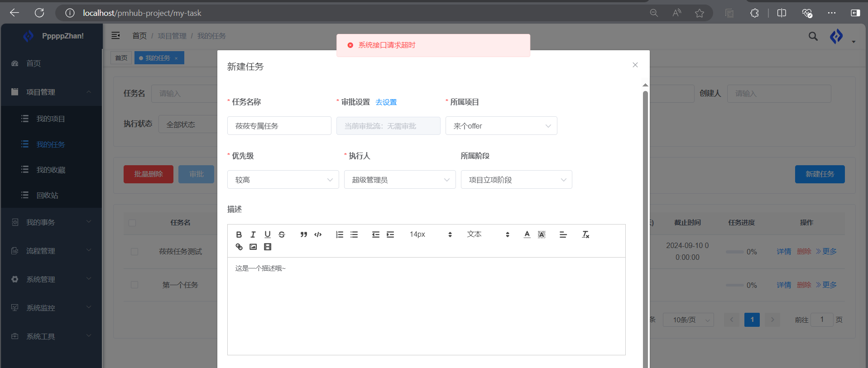The width and height of the screenshot is (868, 368).
Task: Click 首页 in the breadcrumb
Action: tap(139, 36)
